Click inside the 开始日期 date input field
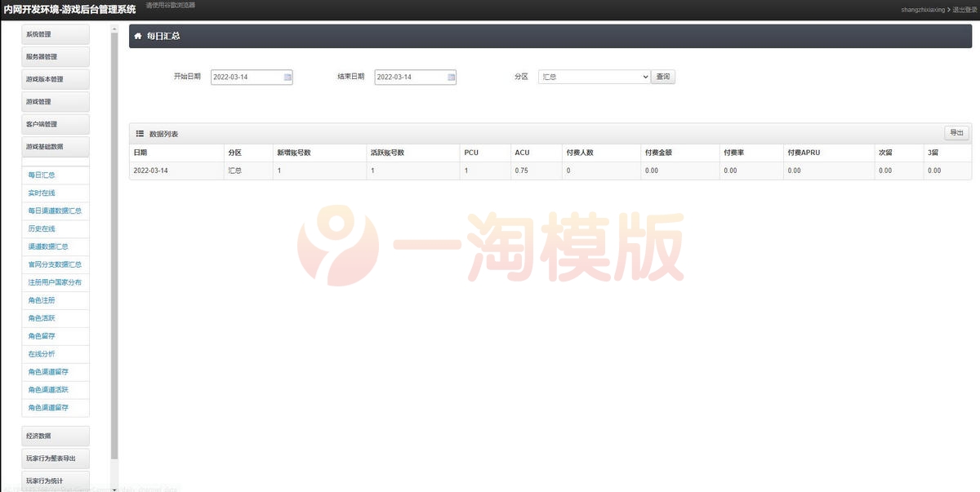980x492 pixels. tap(245, 76)
